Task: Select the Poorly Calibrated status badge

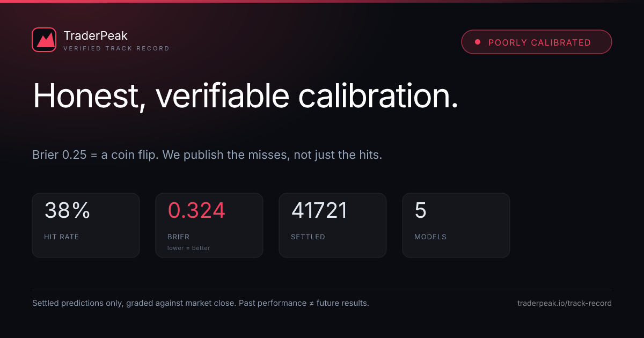Action: (536, 42)
